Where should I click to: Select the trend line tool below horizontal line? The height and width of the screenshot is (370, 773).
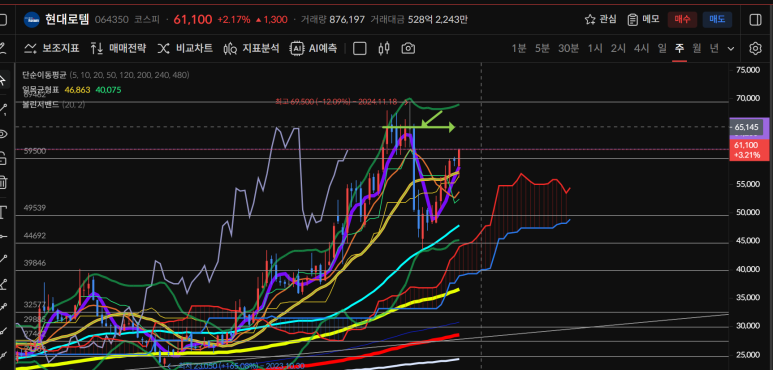(x=3, y=259)
